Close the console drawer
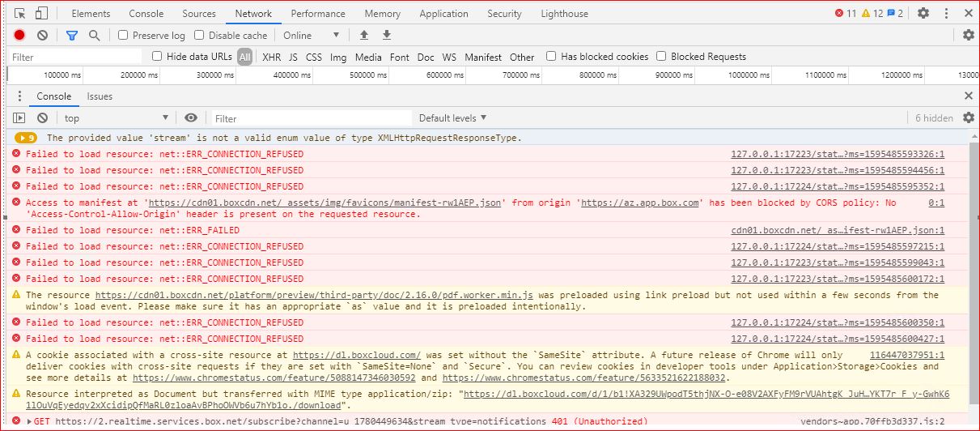Viewport: 980px width, 431px height. coord(969,96)
